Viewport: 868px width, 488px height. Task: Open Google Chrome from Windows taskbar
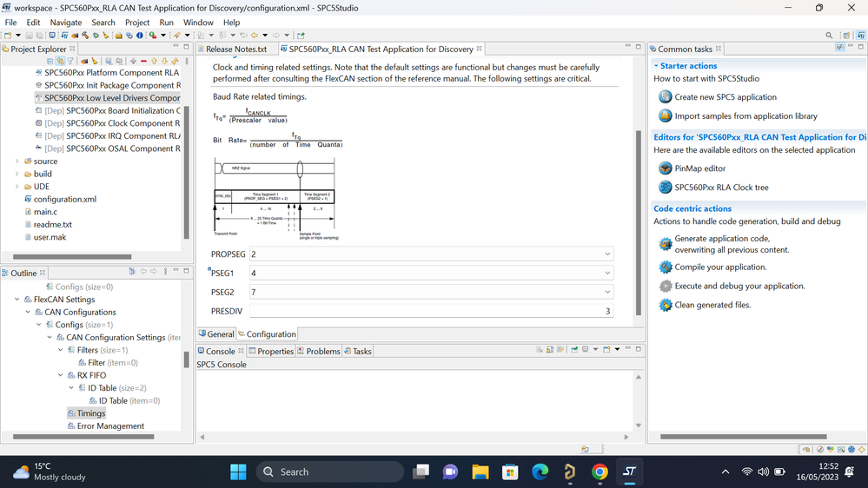(600, 472)
